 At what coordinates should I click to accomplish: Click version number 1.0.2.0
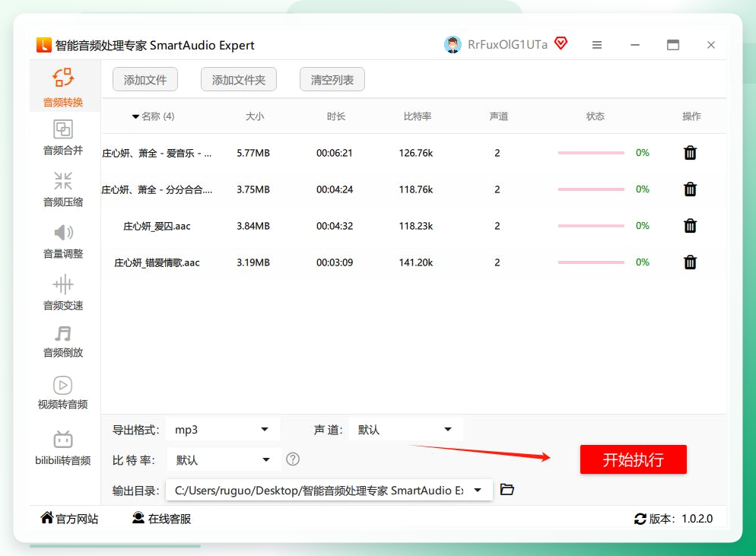point(697,519)
